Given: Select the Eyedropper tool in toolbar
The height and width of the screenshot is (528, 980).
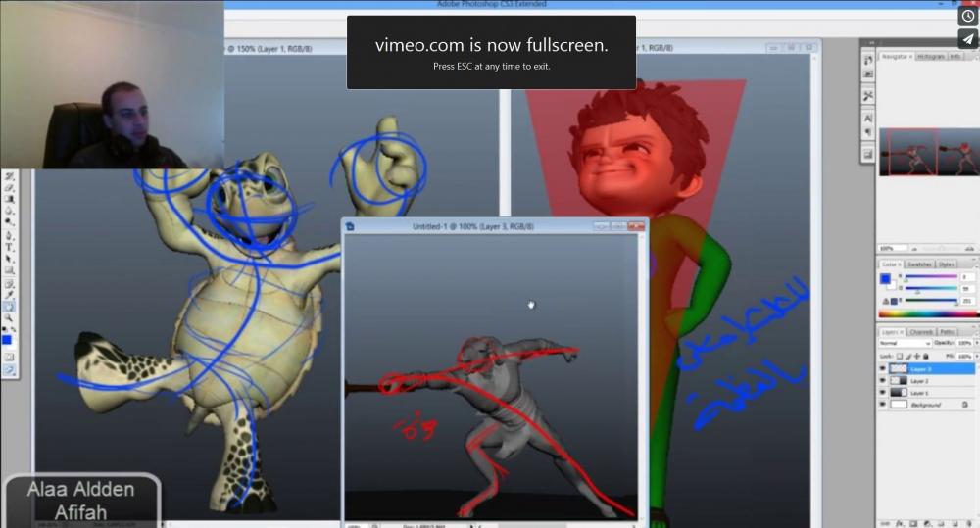Looking at the screenshot, I should (9, 294).
